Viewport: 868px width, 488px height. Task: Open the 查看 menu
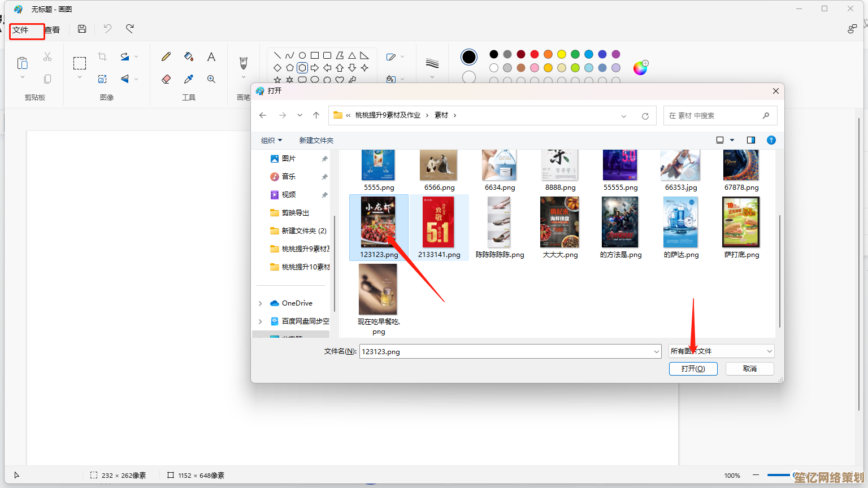coord(53,30)
